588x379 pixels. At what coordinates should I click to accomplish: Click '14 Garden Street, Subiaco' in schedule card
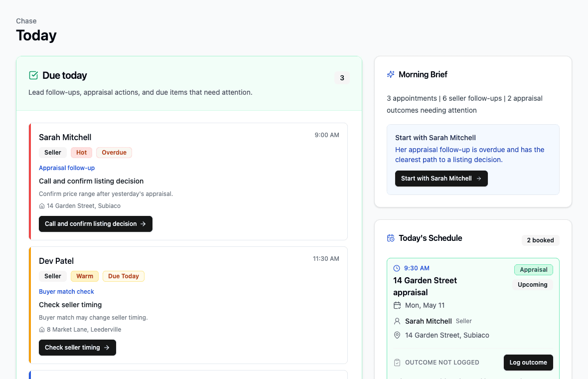[x=447, y=335]
